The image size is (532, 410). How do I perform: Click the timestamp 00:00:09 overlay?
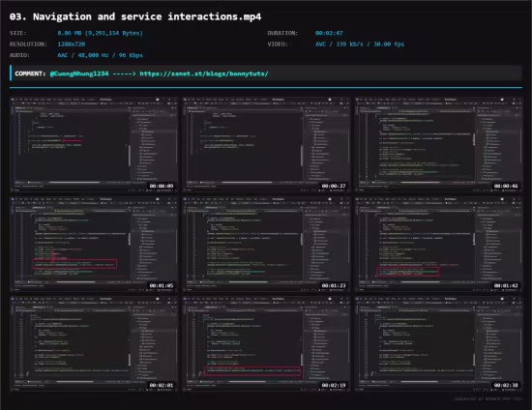coord(162,186)
